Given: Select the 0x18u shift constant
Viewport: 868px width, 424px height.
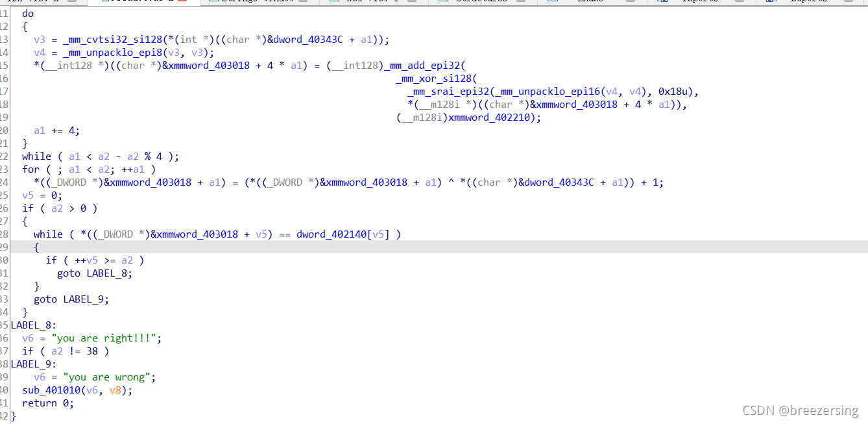Looking at the screenshot, I should (x=675, y=92).
